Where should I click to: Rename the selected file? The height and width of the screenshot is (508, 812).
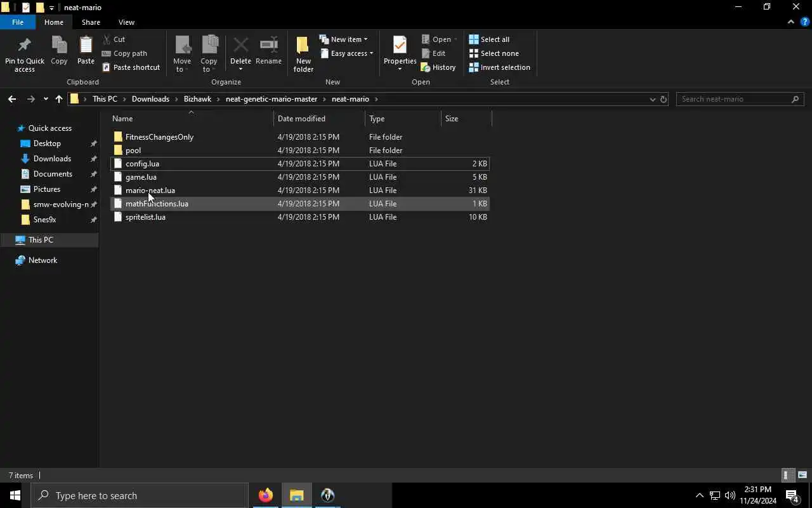click(x=268, y=51)
